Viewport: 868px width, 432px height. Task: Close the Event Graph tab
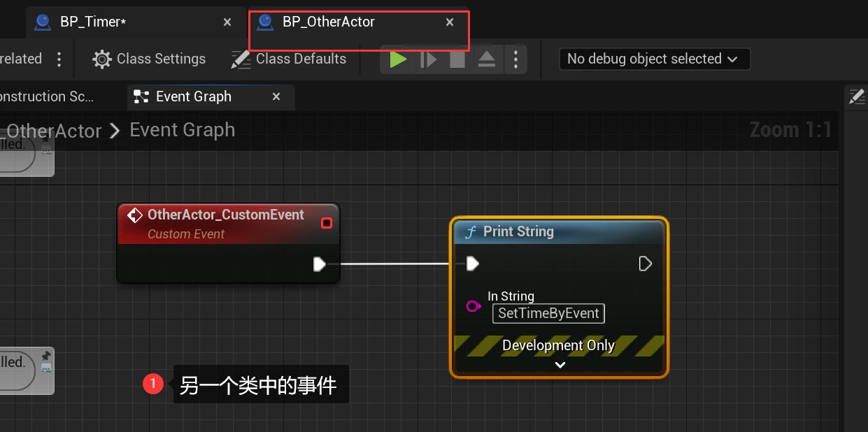pos(276,97)
